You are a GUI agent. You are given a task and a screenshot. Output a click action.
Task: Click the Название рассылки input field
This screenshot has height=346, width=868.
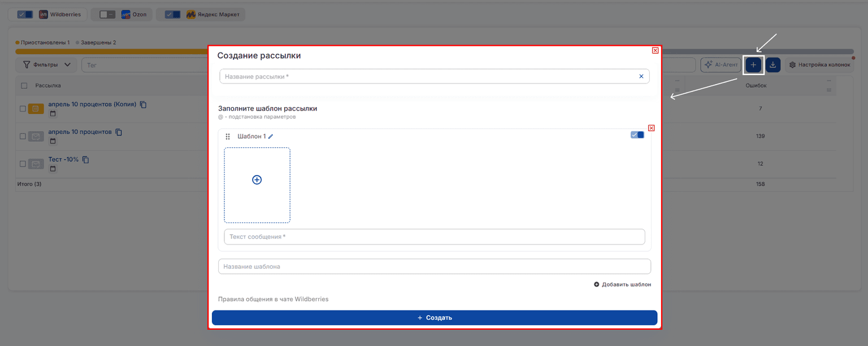(x=434, y=76)
